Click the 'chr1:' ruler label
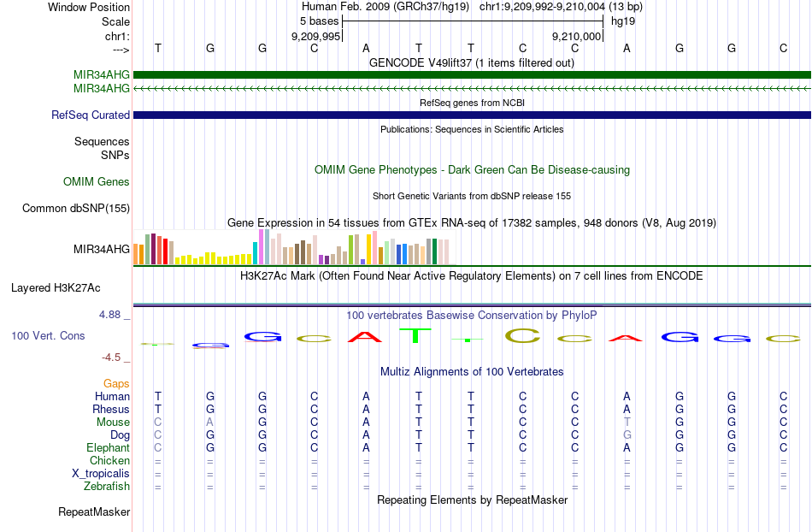 tap(117, 36)
